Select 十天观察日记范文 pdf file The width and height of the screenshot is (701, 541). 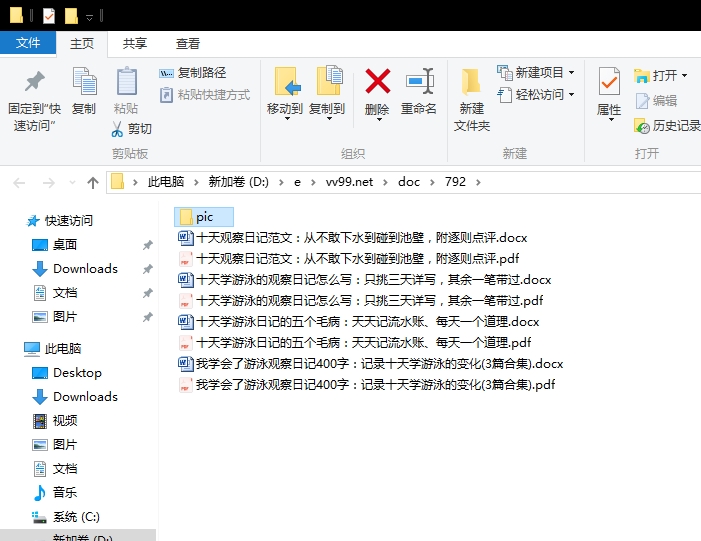(x=349, y=258)
